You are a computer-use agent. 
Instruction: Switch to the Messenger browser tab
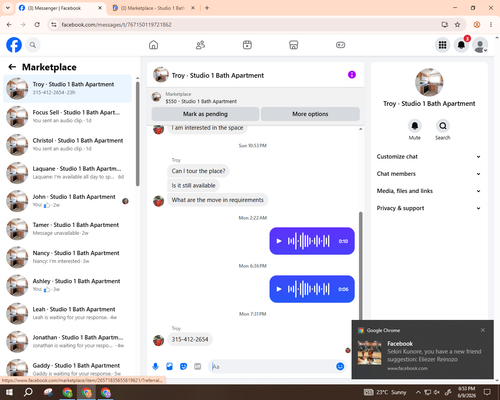61,8
